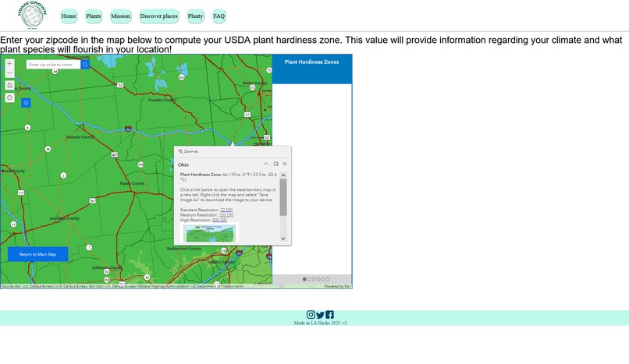Select the fourth page dot in side panel
Image resolution: width=629 pixels, height=364 pixels.
318,279
